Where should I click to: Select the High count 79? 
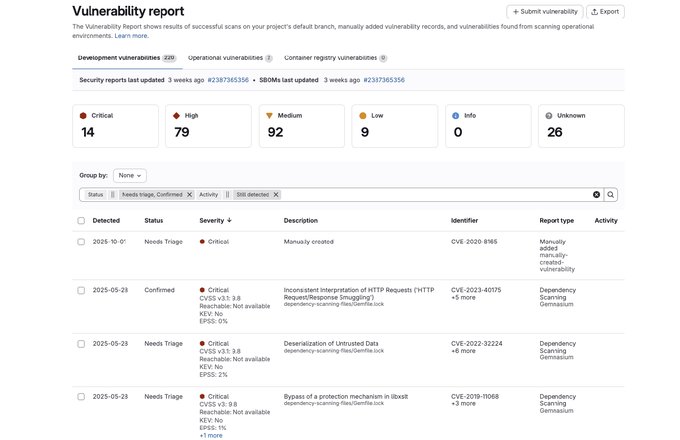182,132
